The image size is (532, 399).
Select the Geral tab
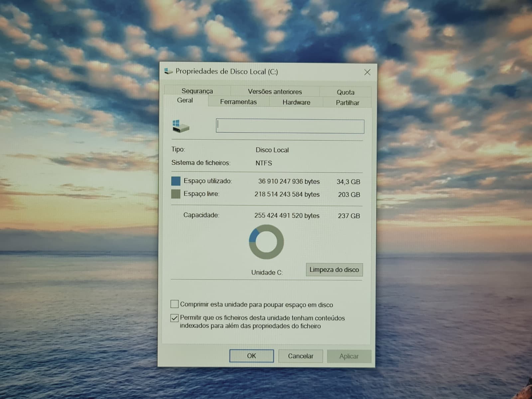pos(185,100)
